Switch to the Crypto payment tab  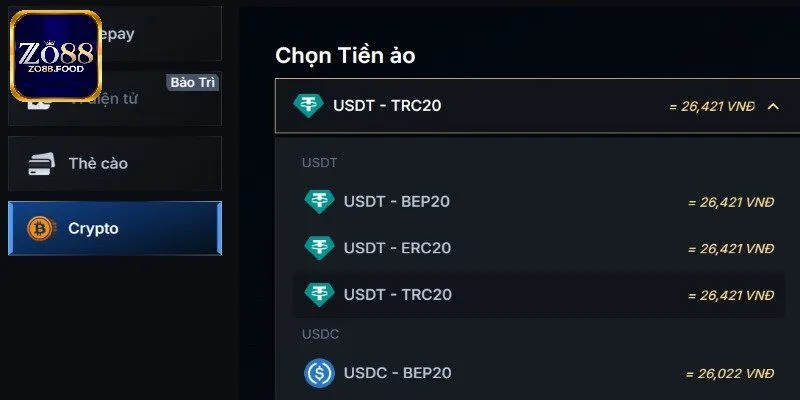[115, 228]
